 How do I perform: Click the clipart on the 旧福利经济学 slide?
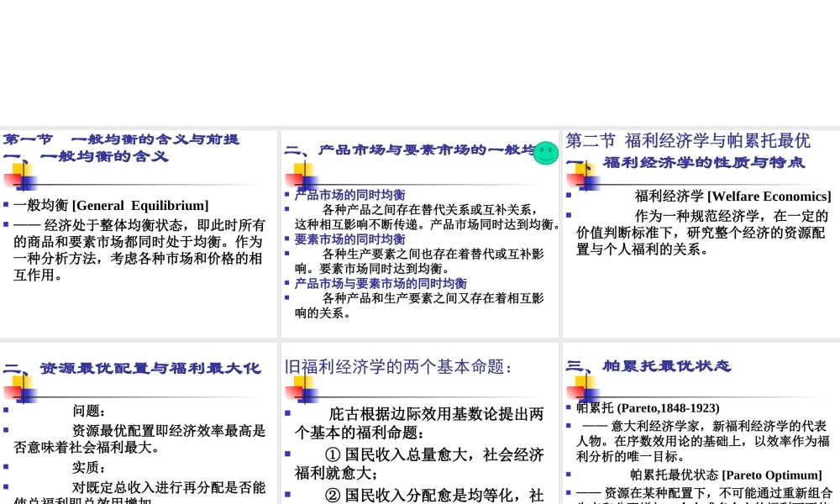coord(302,389)
